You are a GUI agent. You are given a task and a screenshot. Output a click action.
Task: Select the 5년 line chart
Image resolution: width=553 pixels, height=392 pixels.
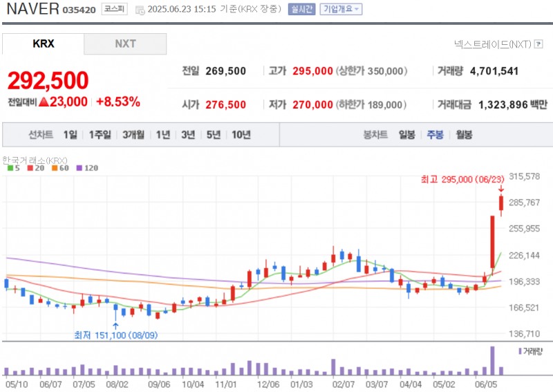pos(214,134)
